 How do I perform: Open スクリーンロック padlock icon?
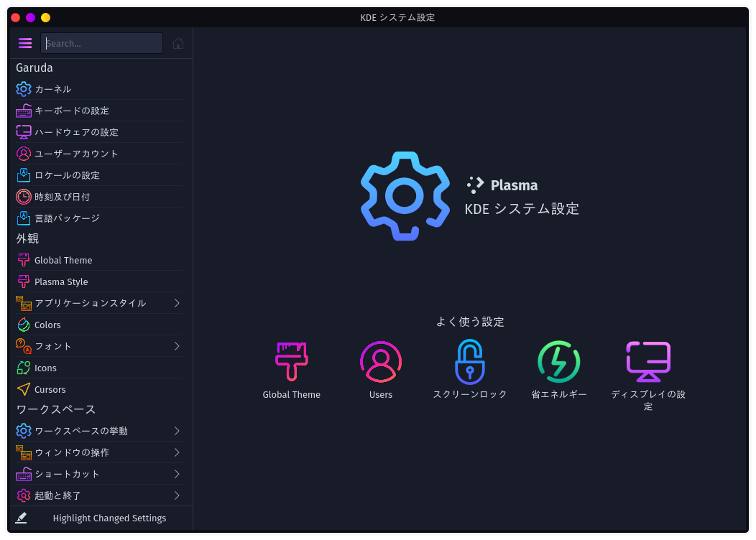[469, 362]
